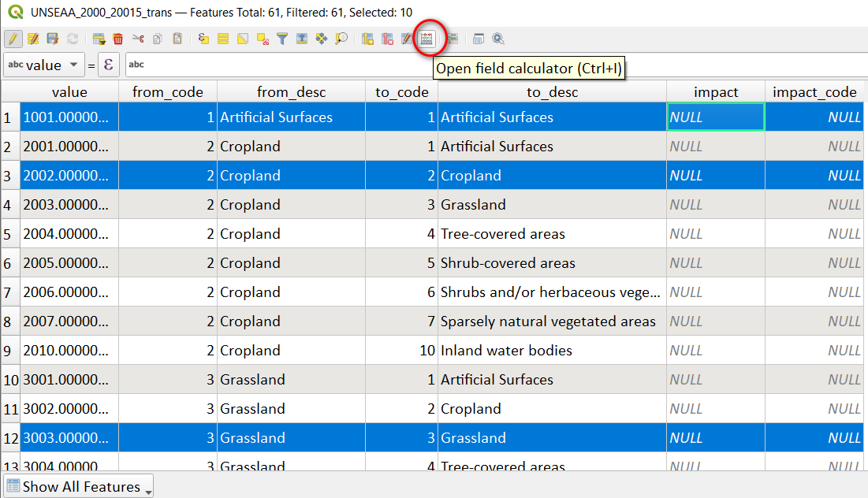
Task: Click the value cell '2005.00000...'
Action: (69, 263)
